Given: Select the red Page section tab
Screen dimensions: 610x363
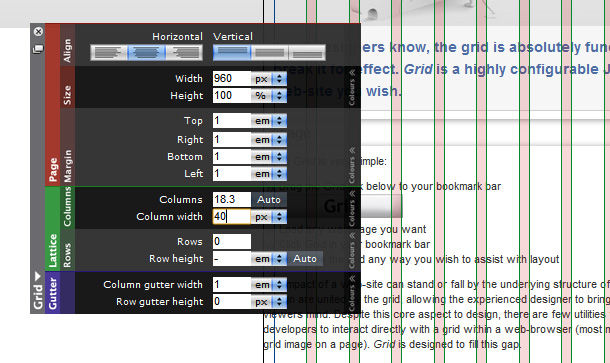Looking at the screenshot, I should (x=53, y=105).
